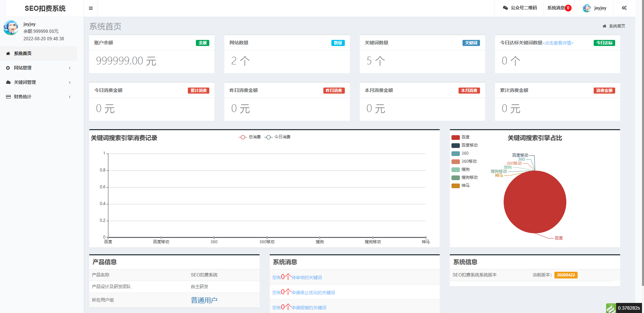This screenshot has height=313, width=644.
Task: Click the breadcrumb home icon
Action: click(604, 26)
